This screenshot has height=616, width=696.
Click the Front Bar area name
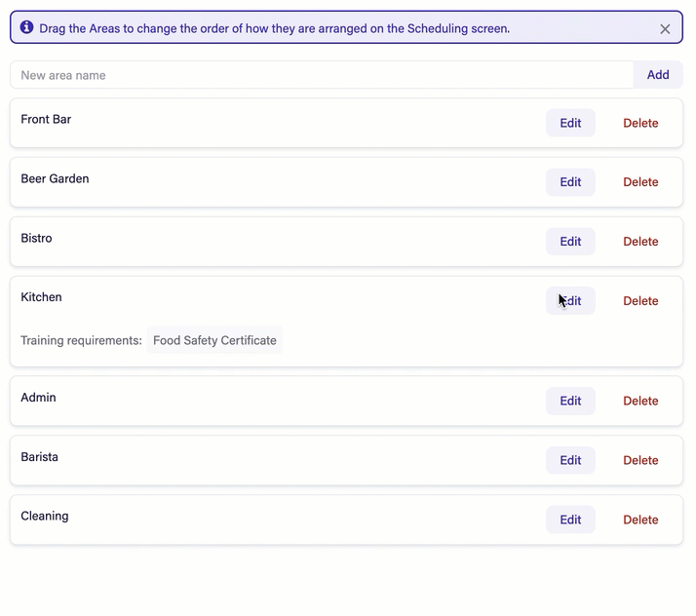[46, 119]
